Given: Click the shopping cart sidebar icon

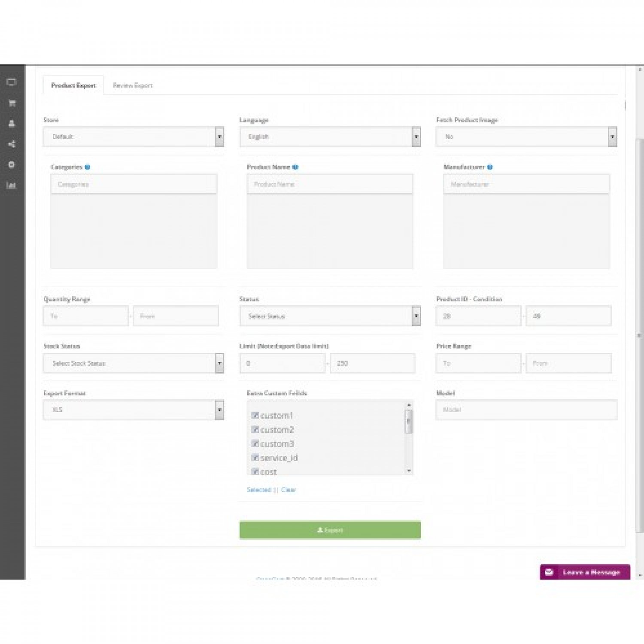Looking at the screenshot, I should click(12, 103).
